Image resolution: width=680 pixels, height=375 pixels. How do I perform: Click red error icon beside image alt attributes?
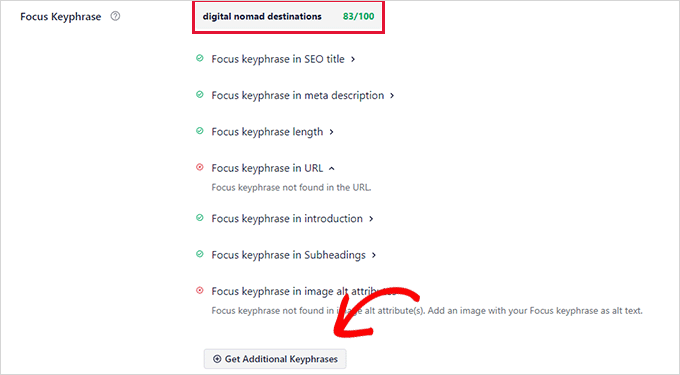click(199, 290)
